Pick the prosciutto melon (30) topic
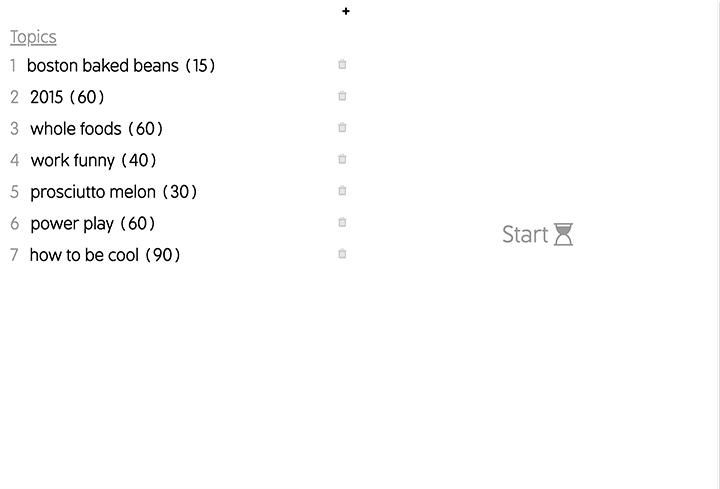This screenshot has height=489, width=720. 113,192
